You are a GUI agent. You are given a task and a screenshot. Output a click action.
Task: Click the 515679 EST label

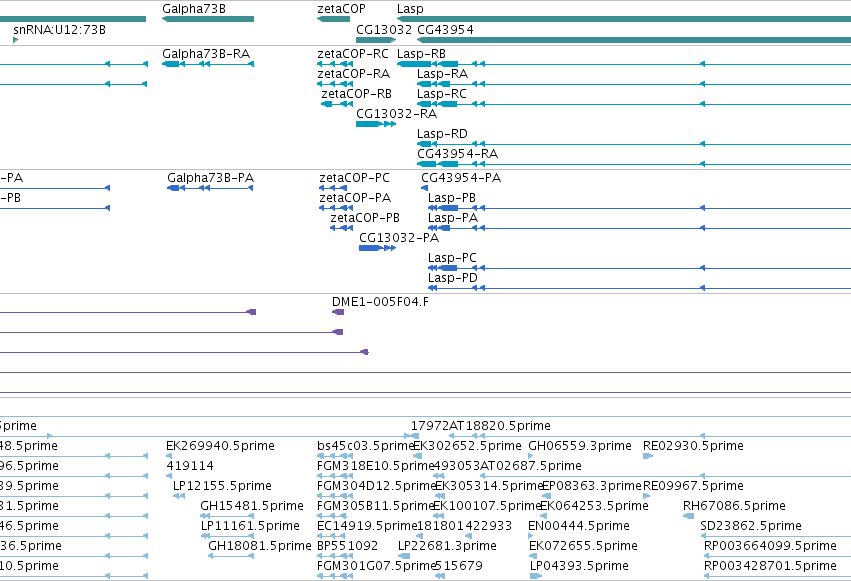(459, 566)
